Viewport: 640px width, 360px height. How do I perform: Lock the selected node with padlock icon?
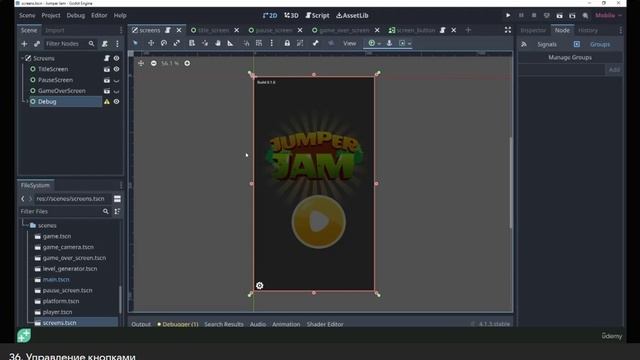pos(287,43)
